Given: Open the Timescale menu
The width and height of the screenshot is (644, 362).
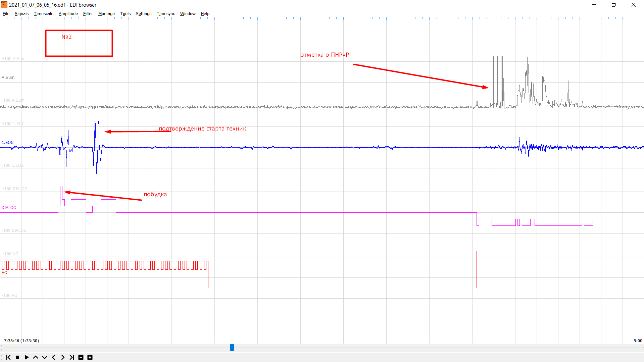Looking at the screenshot, I should (44, 14).
